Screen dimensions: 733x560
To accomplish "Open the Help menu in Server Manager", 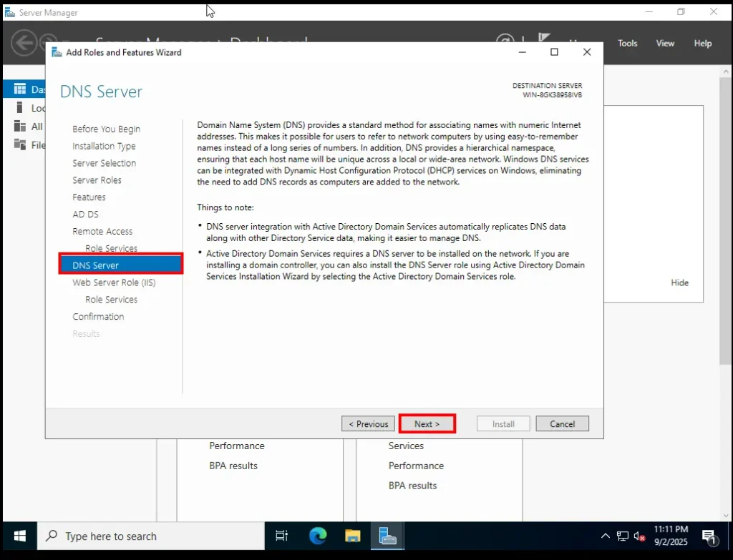I will click(703, 43).
